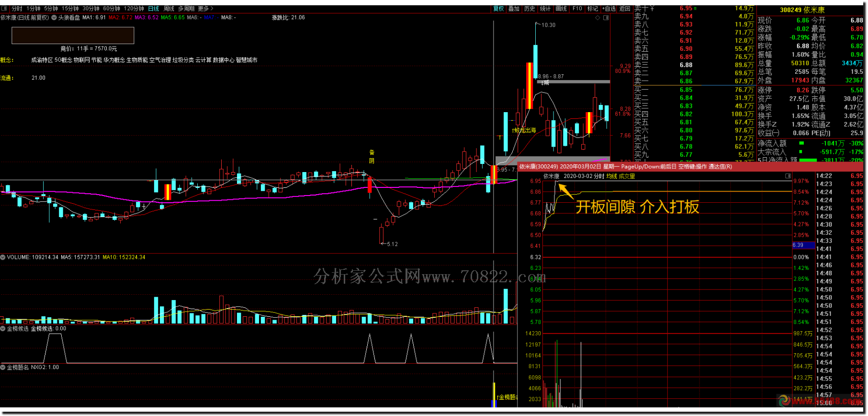868x416 pixels.
Task: Click the diamond icon above the chart
Action: click(x=597, y=18)
